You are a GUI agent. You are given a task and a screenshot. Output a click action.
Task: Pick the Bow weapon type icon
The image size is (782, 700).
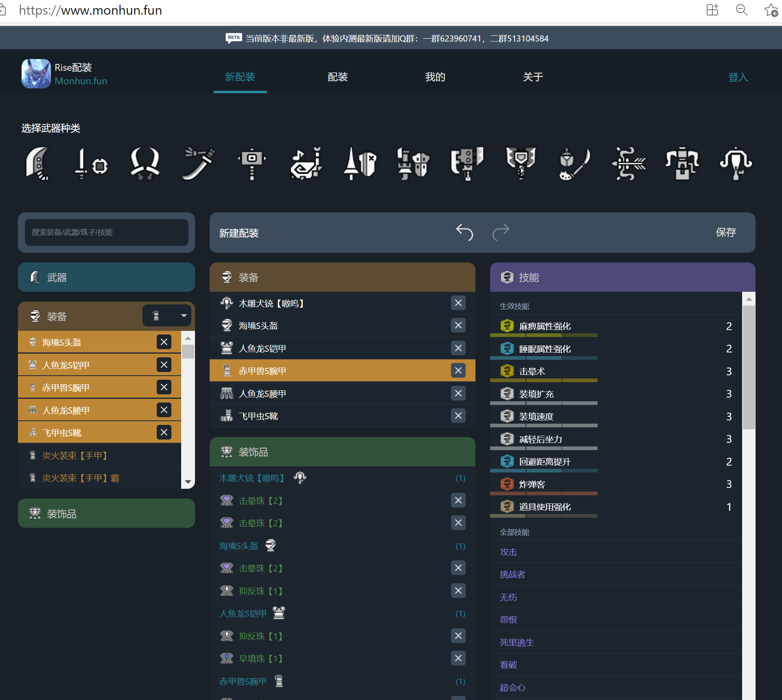click(628, 164)
